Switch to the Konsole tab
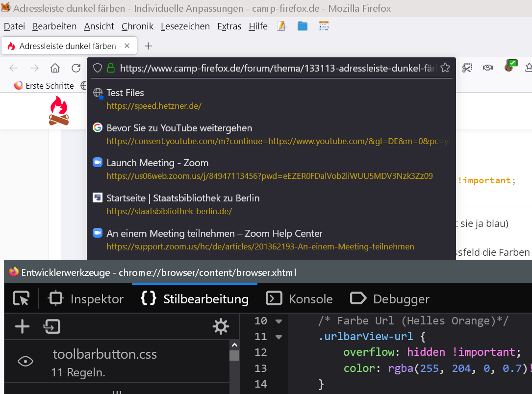The width and height of the screenshot is (532, 394). pos(299,299)
